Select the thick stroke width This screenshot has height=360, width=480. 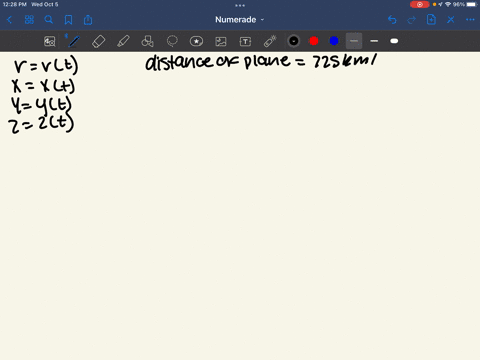click(394, 41)
